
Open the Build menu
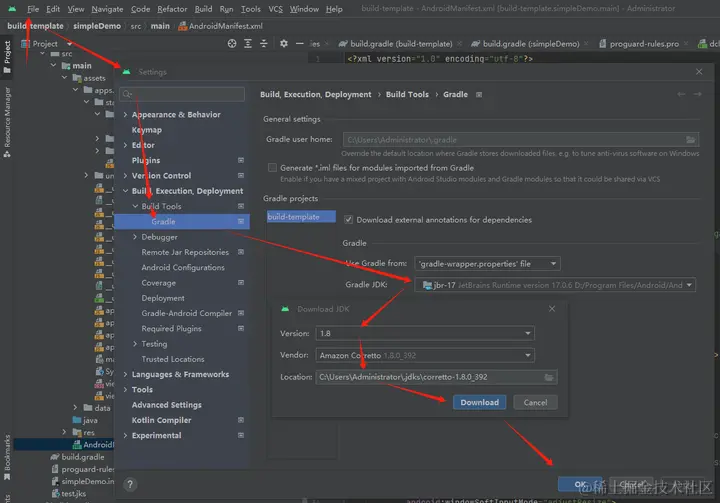pyautogui.click(x=203, y=9)
